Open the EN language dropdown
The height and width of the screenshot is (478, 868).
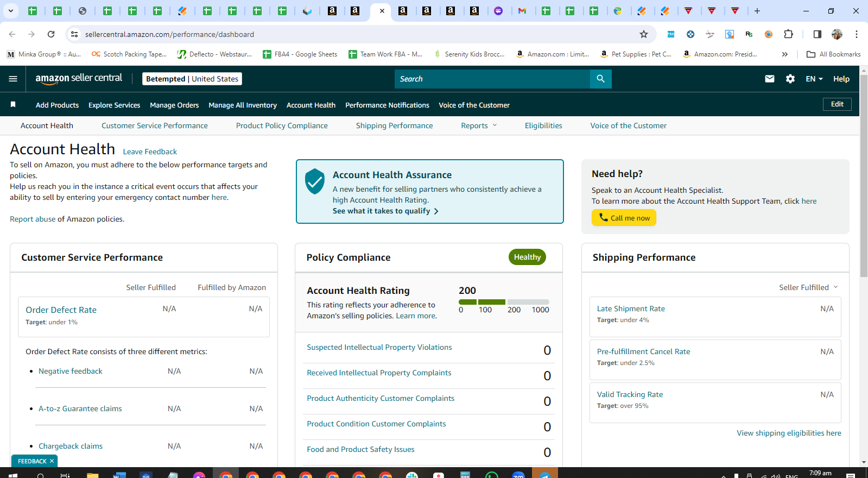pyautogui.click(x=814, y=79)
